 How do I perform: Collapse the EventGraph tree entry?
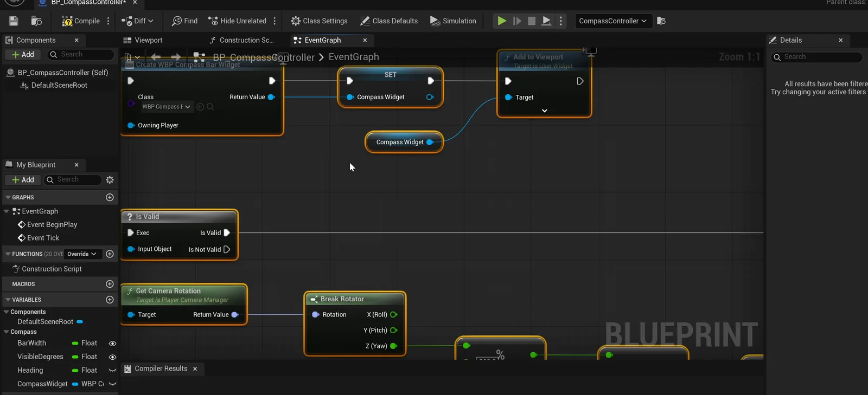click(7, 211)
